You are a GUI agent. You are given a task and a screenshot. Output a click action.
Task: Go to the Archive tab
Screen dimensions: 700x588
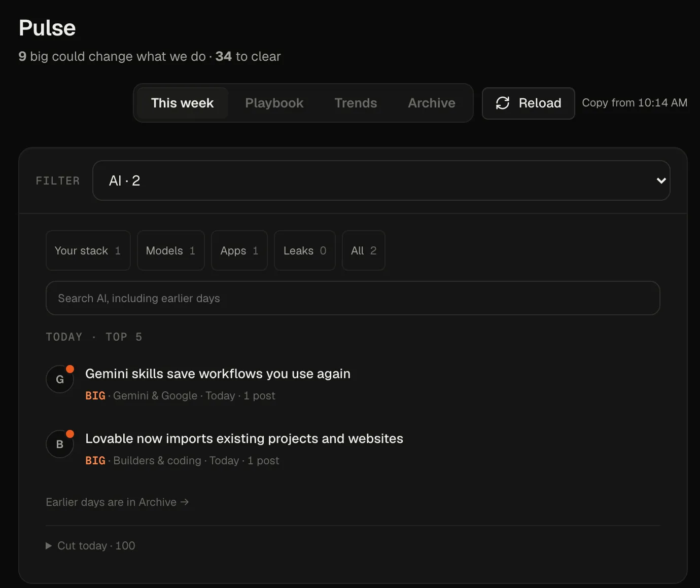(432, 103)
